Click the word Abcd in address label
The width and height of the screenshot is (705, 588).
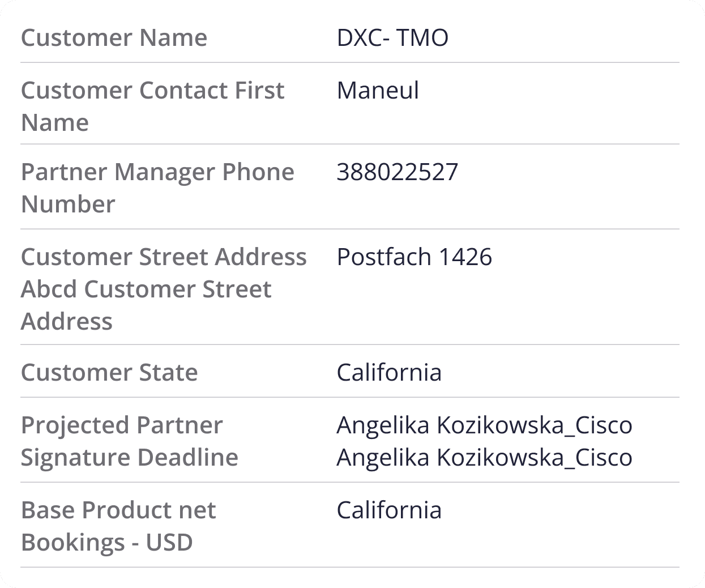point(49,289)
